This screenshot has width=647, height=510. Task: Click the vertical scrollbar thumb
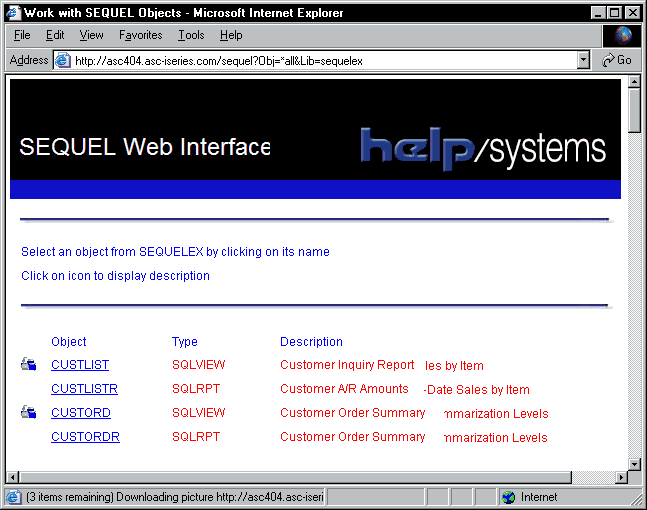(x=634, y=110)
